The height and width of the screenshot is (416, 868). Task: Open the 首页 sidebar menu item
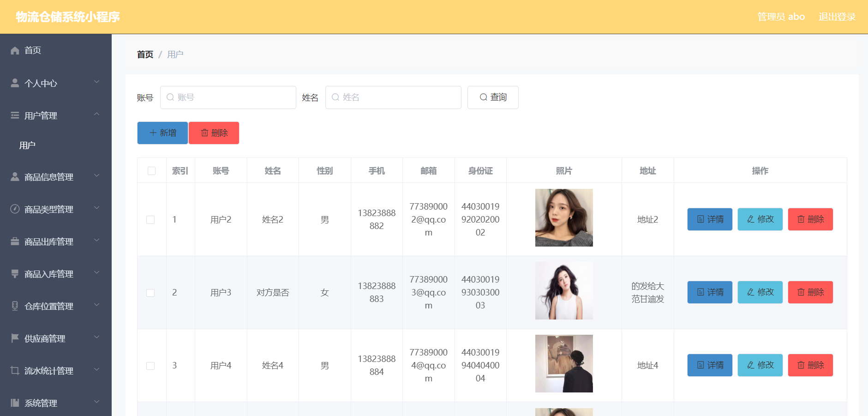[x=56, y=50]
